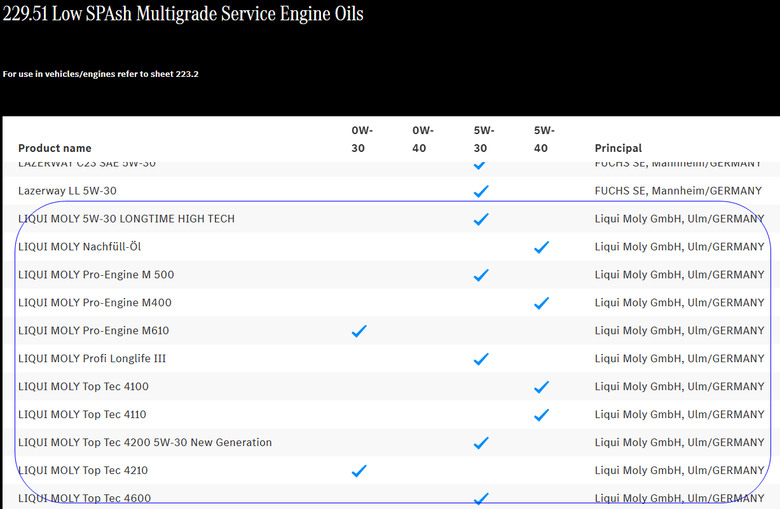This screenshot has height=509, width=780.
Task: Click the 5W-30 checkmark for Profi Longlife III
Action: tap(481, 359)
